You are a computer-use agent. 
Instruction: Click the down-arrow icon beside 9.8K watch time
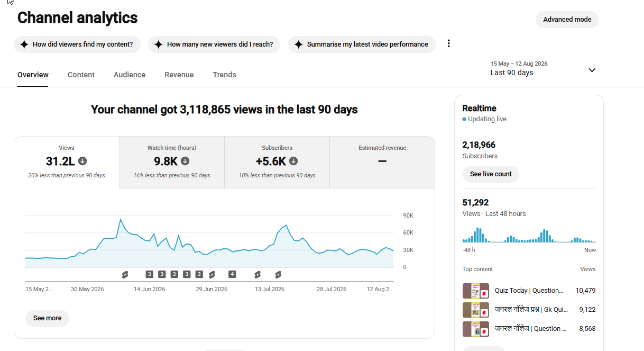point(185,161)
